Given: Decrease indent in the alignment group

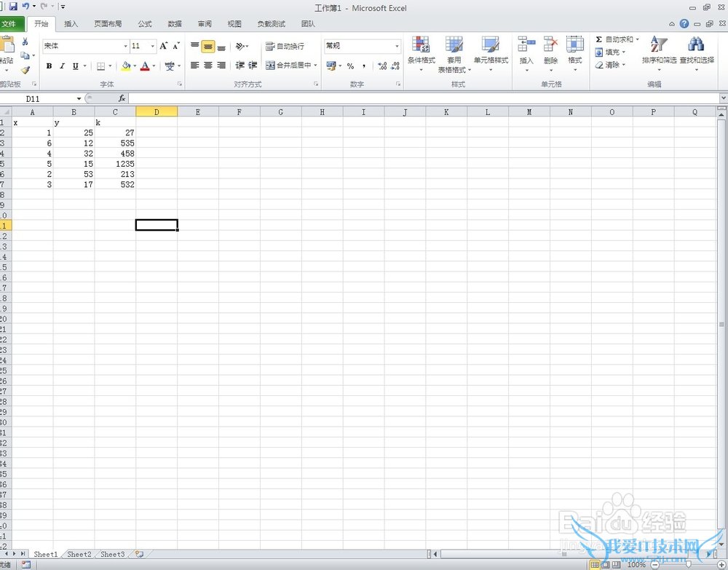Looking at the screenshot, I should point(240,66).
